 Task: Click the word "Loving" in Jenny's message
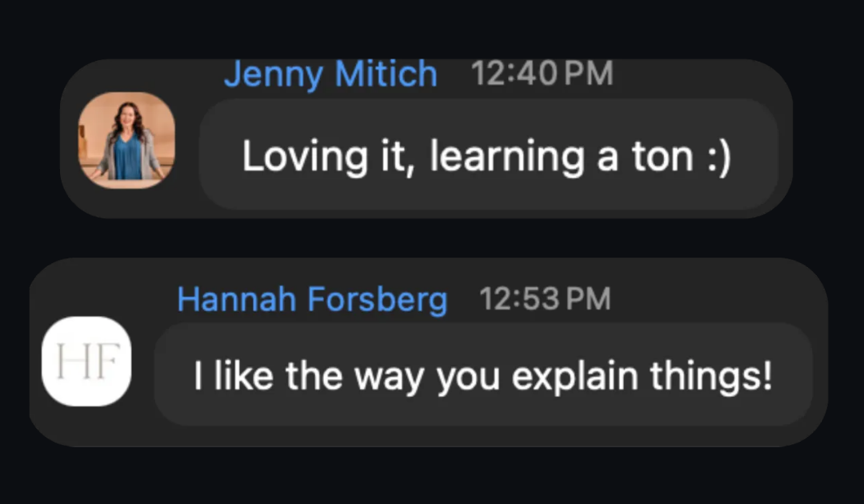click(305, 157)
